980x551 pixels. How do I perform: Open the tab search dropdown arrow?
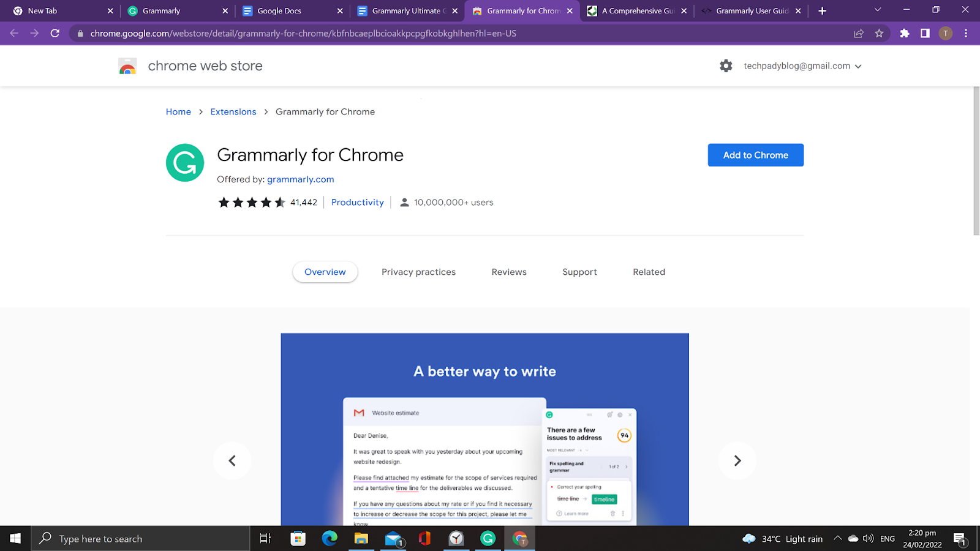click(x=877, y=10)
